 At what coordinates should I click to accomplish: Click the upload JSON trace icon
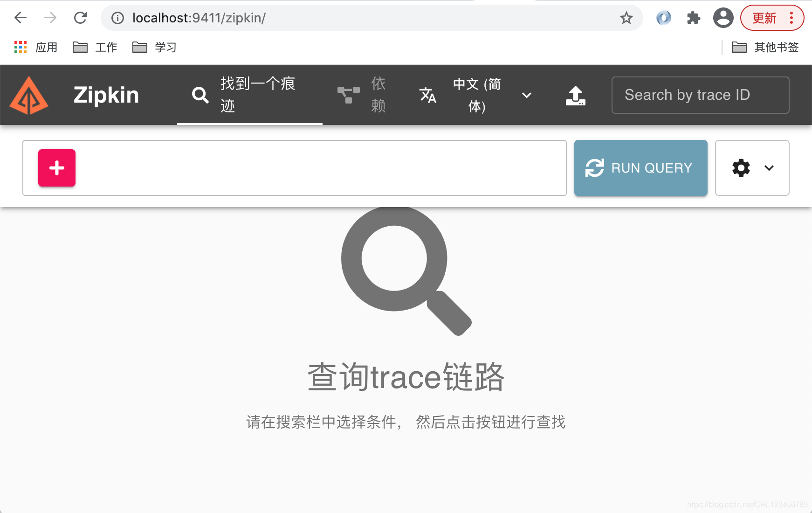tap(576, 95)
